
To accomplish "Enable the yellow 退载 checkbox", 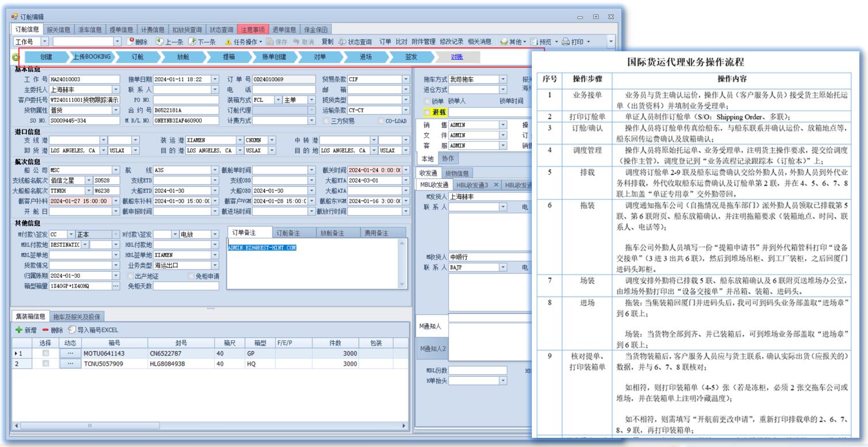I will coord(427,112).
